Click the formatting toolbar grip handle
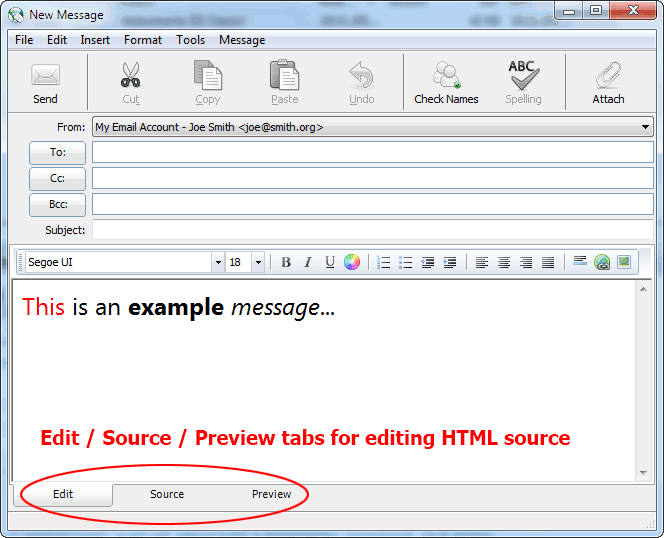 tap(19, 262)
